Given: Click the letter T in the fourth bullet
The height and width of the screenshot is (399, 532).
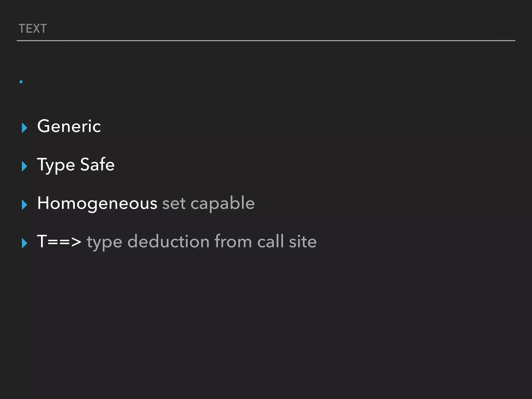Looking at the screenshot, I should click(42, 241).
